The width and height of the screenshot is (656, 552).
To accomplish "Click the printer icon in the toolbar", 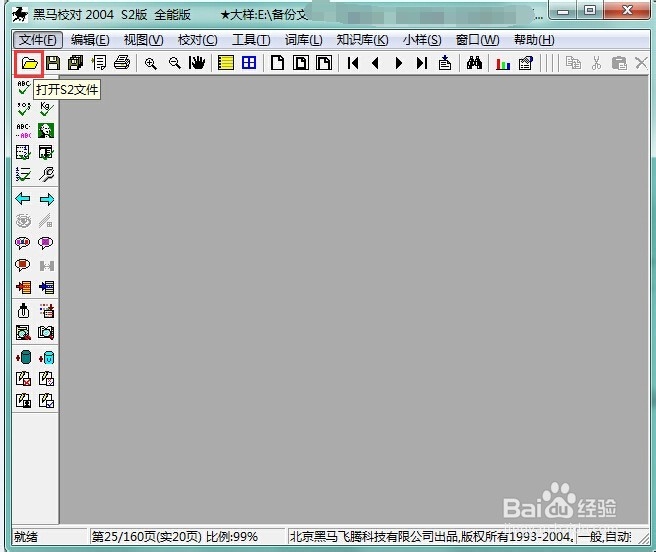I will 122,63.
